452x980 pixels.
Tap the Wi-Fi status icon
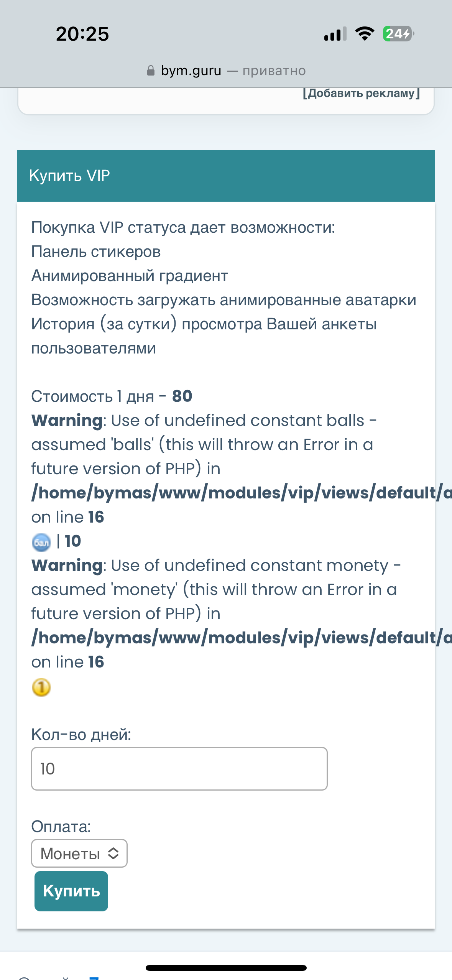[x=365, y=34]
